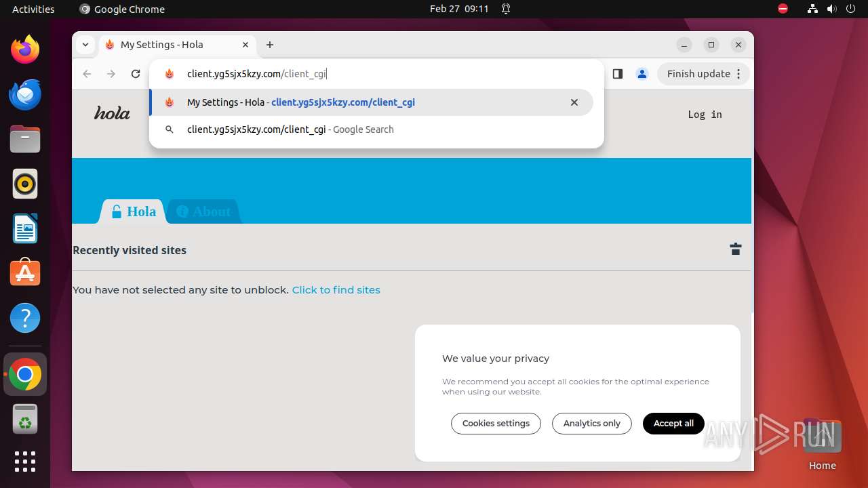
Task: Accept all cookies
Action: point(673,424)
